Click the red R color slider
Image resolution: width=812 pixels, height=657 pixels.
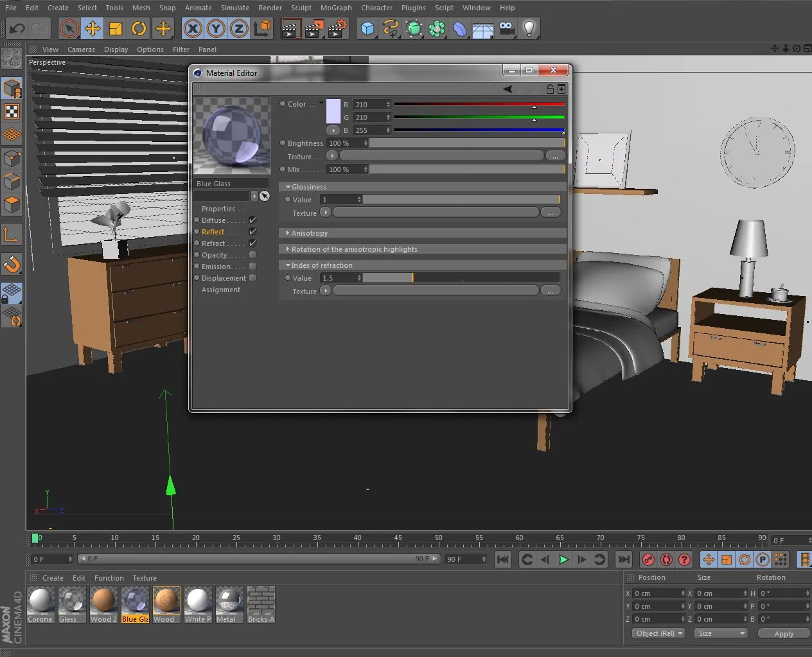479,104
